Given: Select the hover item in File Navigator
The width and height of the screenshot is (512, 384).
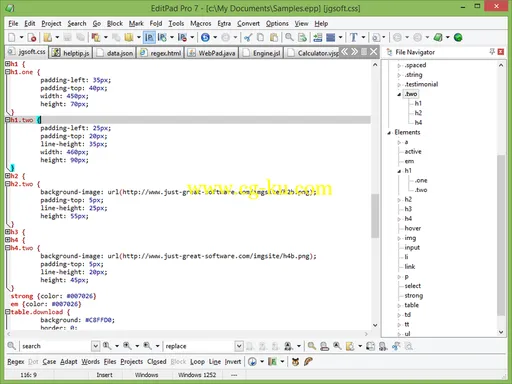Looking at the screenshot, I should click(x=413, y=228).
